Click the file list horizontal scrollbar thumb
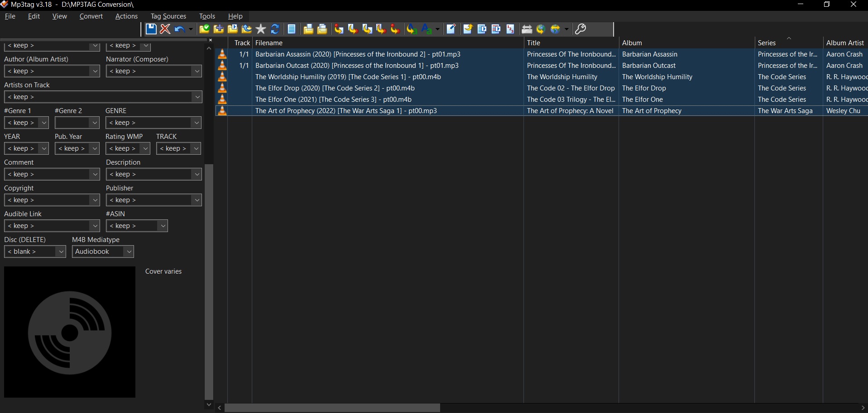868x413 pixels. coord(332,408)
